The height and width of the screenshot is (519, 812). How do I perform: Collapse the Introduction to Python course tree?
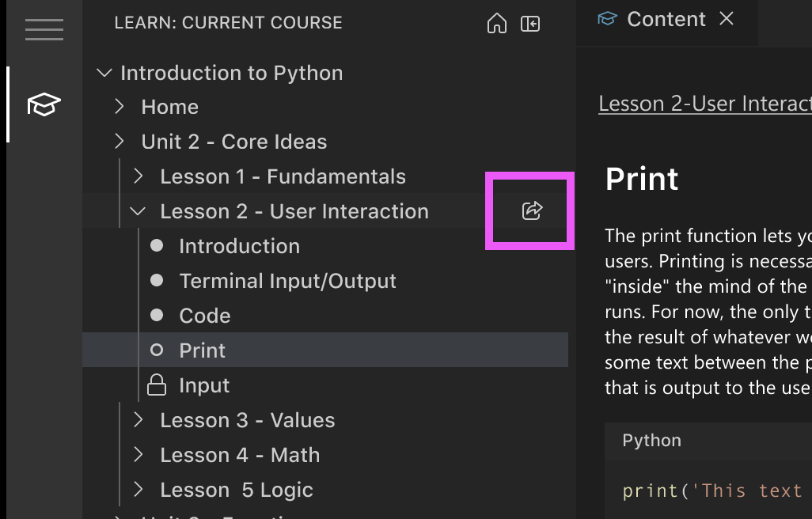[104, 72]
